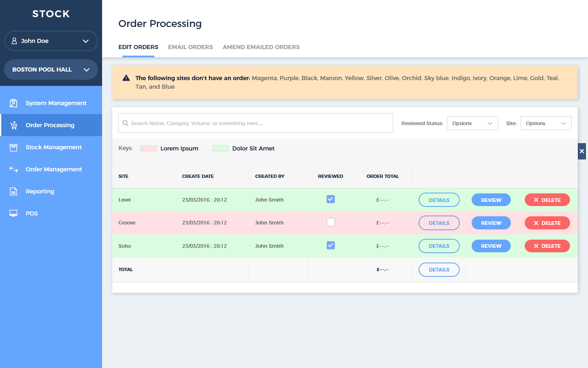Image resolution: width=588 pixels, height=368 pixels.
Task: Click the Order Processing cart icon
Action: pyautogui.click(x=13, y=125)
